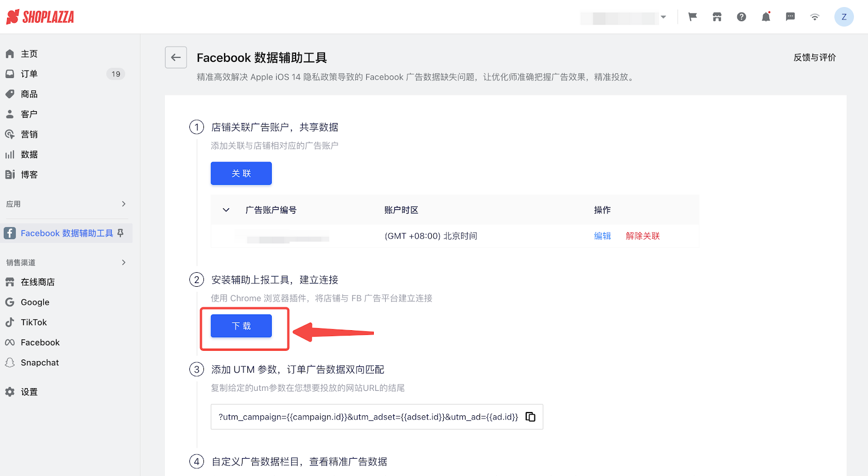The width and height of the screenshot is (868, 476).
Task: Click the UTM parameter text field
Action: (376, 417)
